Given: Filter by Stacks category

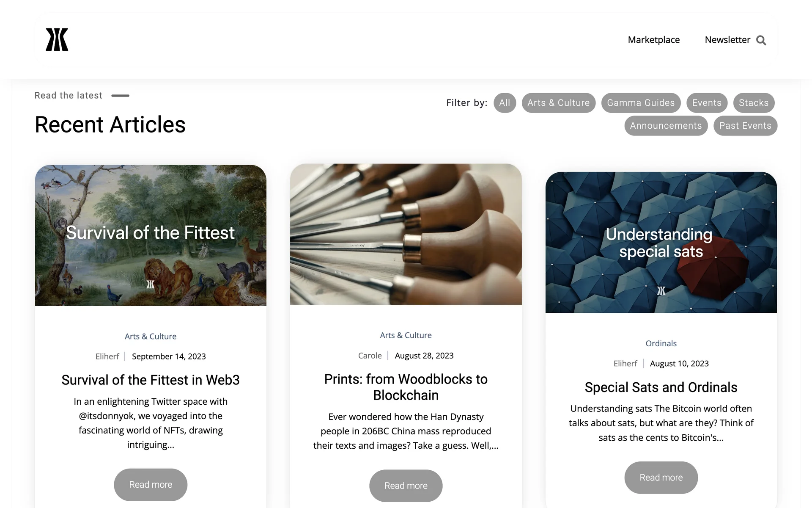Looking at the screenshot, I should click(754, 103).
